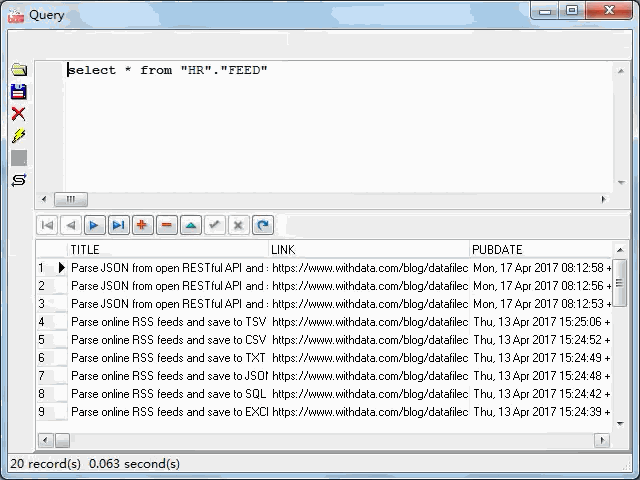Click the grid horizontal scrollbar thumb
Image resolution: width=640 pixels, height=480 pixels.
point(62,440)
